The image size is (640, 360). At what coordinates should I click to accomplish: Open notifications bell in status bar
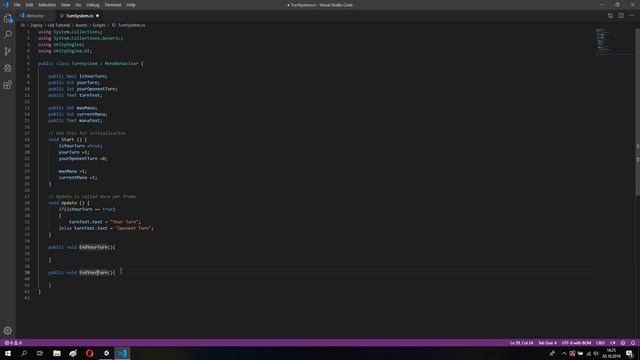[633, 343]
